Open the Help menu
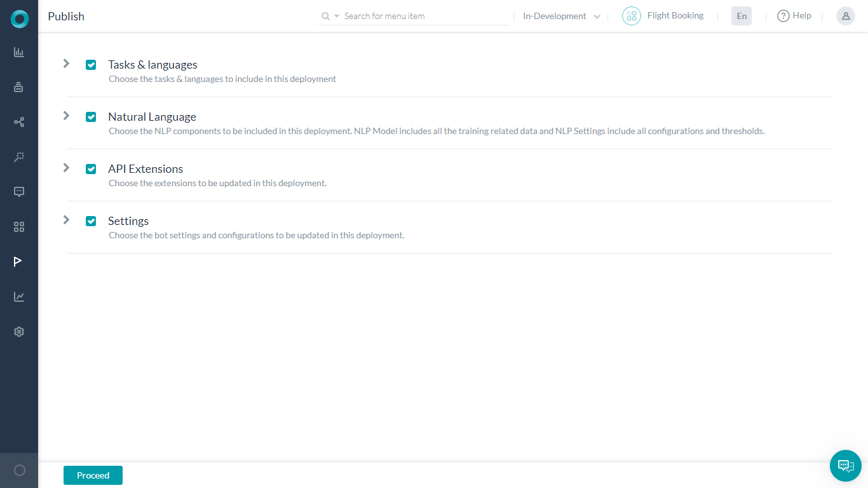 point(794,15)
